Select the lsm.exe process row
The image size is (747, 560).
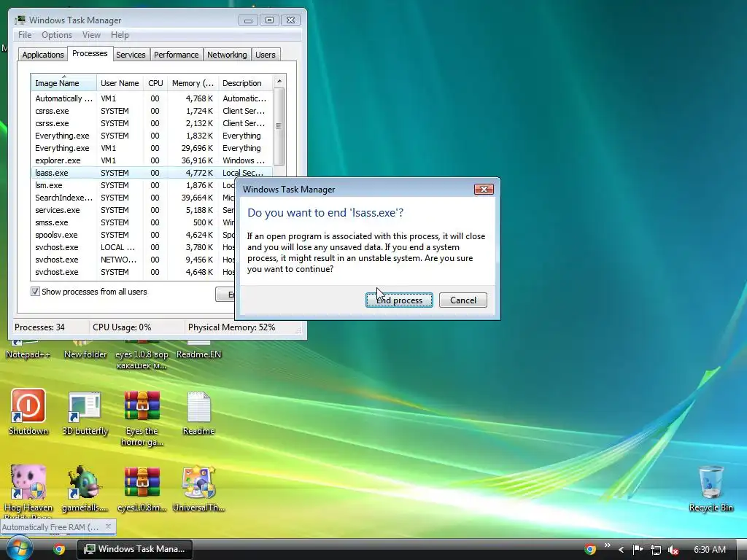[133, 185]
